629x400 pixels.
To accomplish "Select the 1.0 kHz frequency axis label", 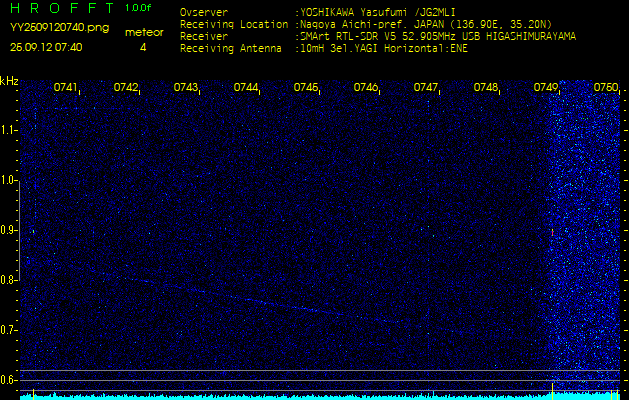I will click(x=9, y=180).
